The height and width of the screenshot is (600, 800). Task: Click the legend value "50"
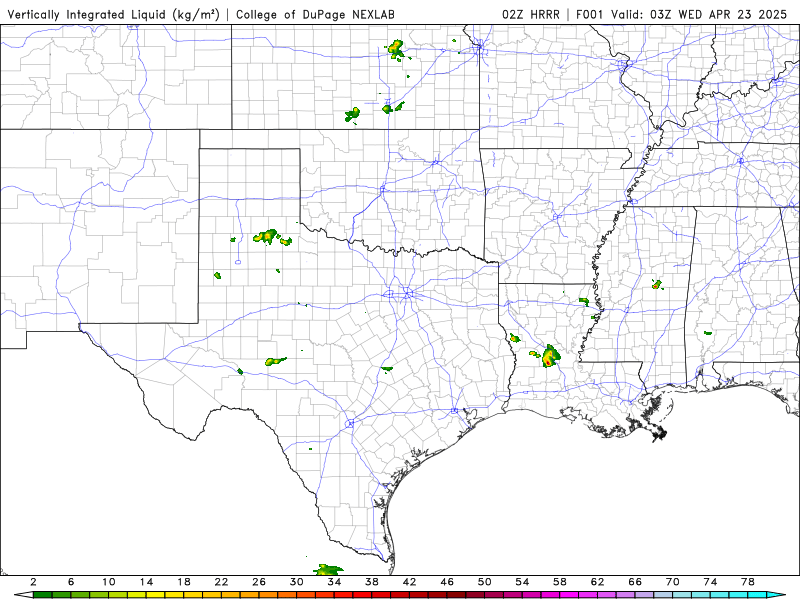pos(485,582)
